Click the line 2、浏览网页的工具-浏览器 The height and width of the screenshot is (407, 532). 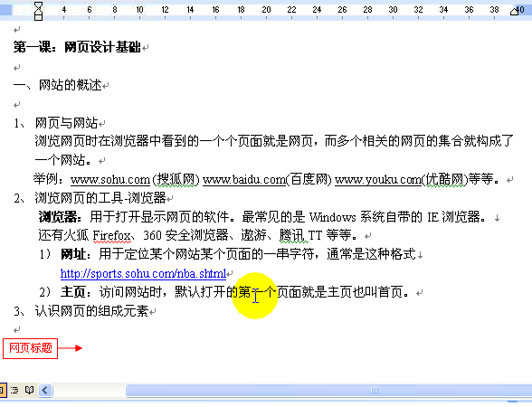pyautogui.click(x=90, y=198)
